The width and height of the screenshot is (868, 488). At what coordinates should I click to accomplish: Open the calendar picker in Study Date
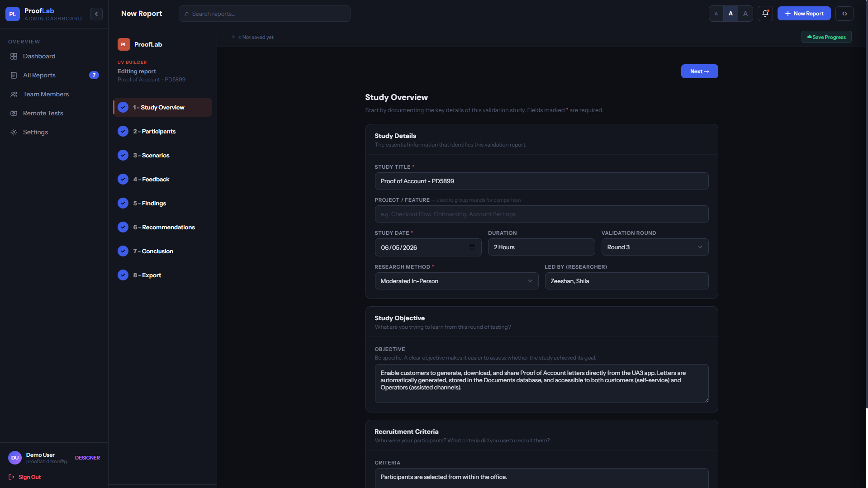pos(472,247)
